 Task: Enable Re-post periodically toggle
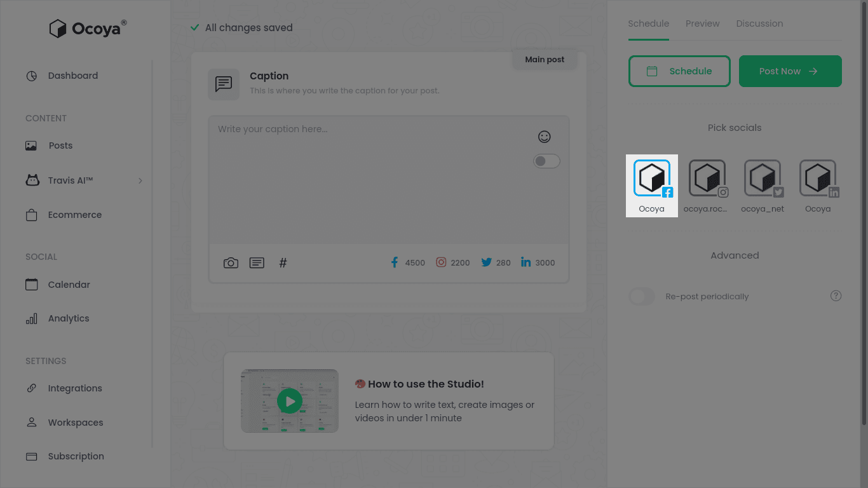[642, 296]
